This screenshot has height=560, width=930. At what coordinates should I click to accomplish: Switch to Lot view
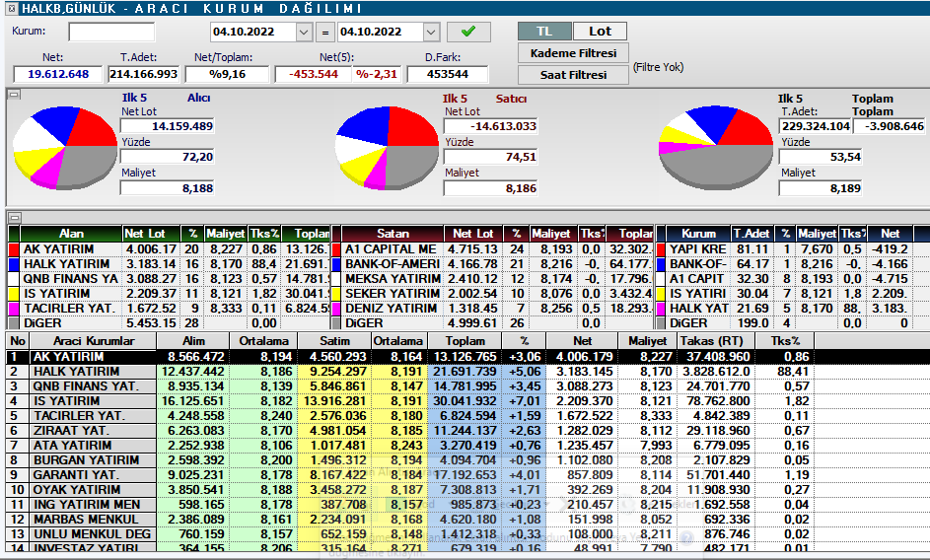pos(600,32)
